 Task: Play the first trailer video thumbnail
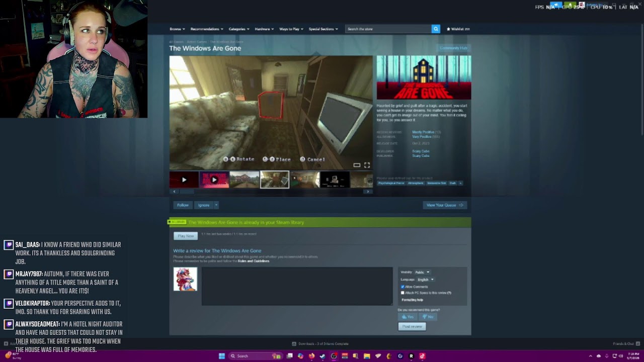(x=184, y=179)
